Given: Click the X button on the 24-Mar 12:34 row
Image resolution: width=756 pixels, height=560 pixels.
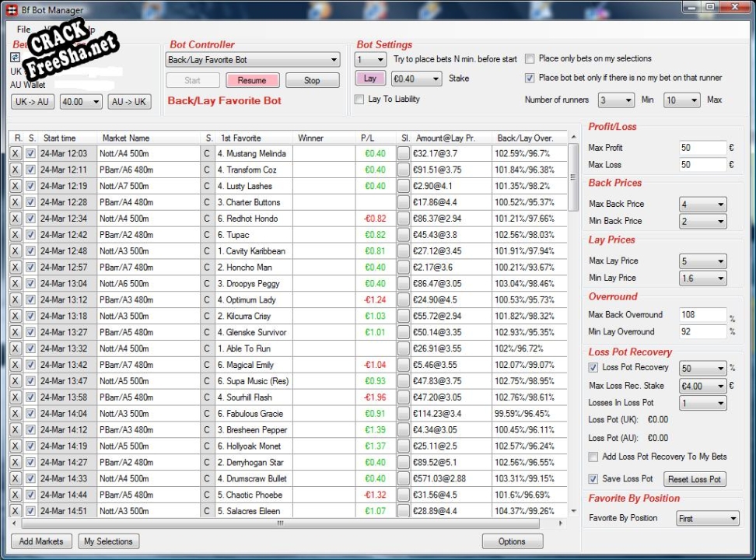Looking at the screenshot, I should point(15,219).
